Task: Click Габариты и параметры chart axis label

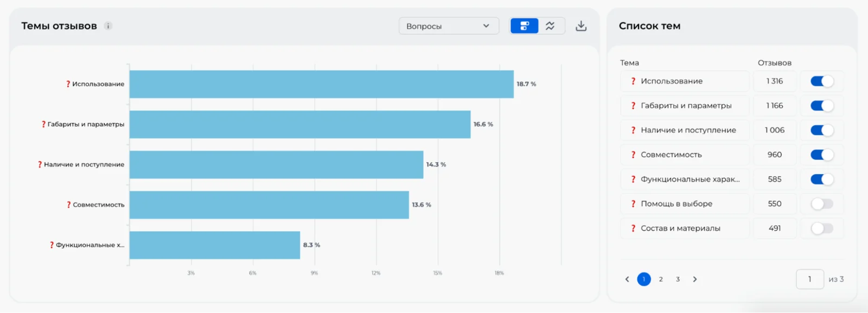Action: pyautogui.click(x=86, y=124)
